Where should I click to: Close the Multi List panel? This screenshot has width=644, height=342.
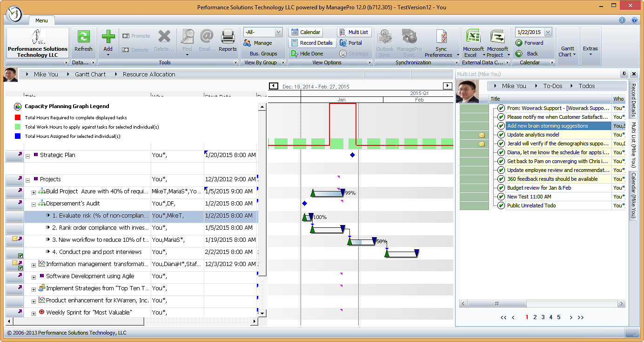point(634,74)
